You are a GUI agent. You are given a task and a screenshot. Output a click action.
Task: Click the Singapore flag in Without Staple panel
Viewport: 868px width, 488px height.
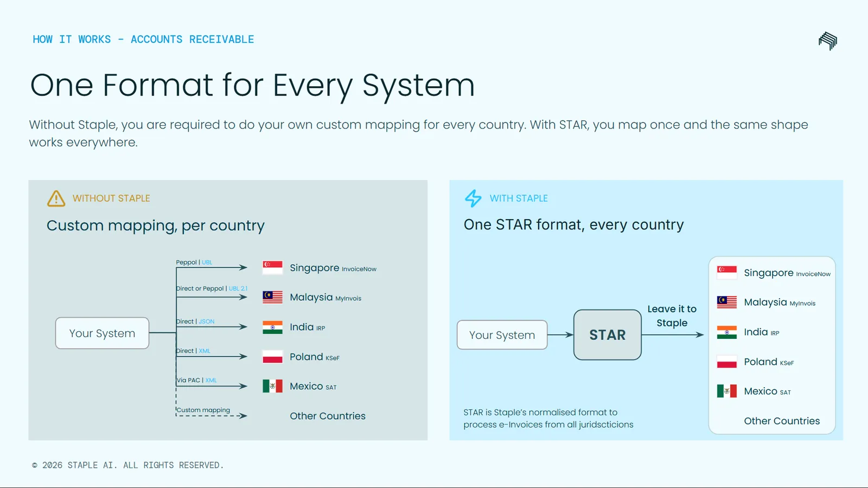coord(272,267)
